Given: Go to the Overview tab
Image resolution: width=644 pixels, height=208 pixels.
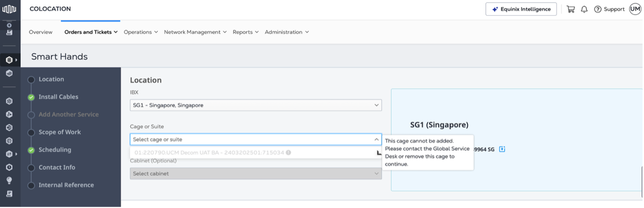Looking at the screenshot, I should pyautogui.click(x=40, y=32).
